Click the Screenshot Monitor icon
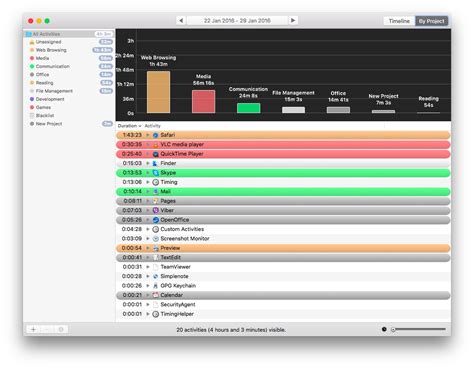This screenshot has width=474, height=369. [x=155, y=239]
